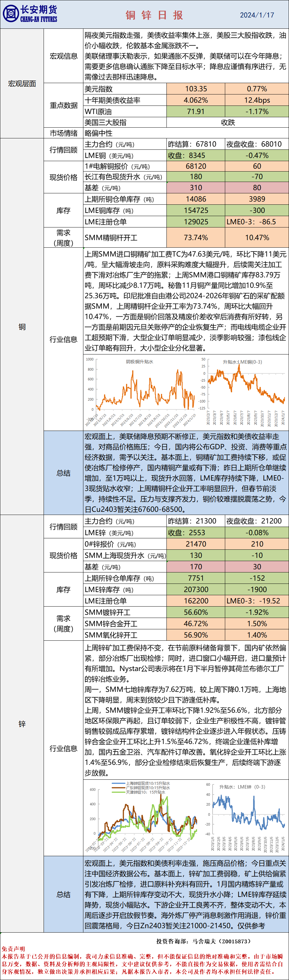This screenshot has height=980, width=289.
Task: Click the zinc 夜盘收盘：21200 cell
Action: pos(257,521)
